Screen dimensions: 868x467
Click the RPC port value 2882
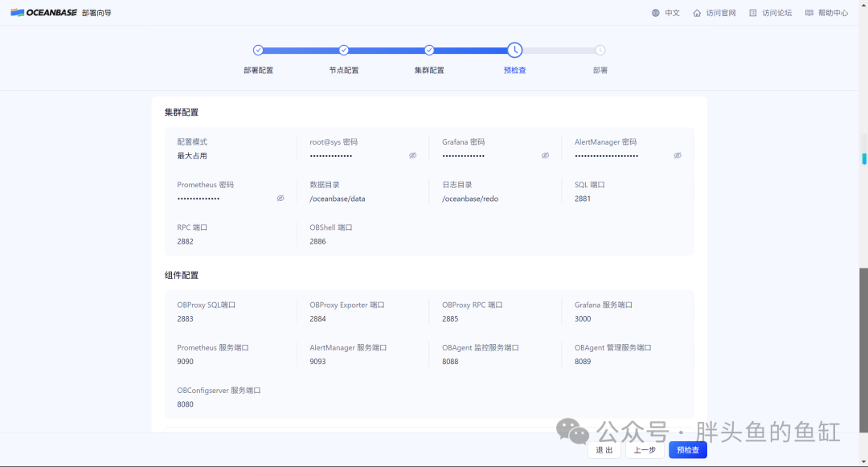[x=185, y=241]
